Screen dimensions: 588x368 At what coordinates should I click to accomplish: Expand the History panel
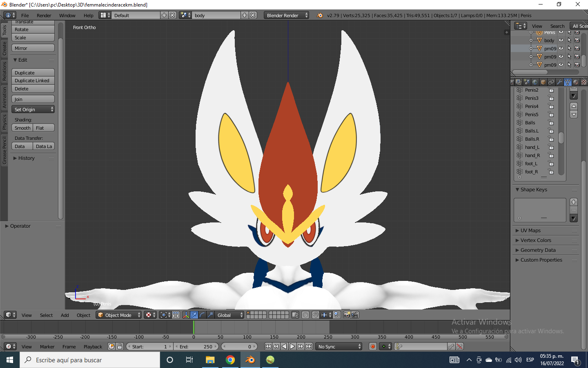coord(26,158)
